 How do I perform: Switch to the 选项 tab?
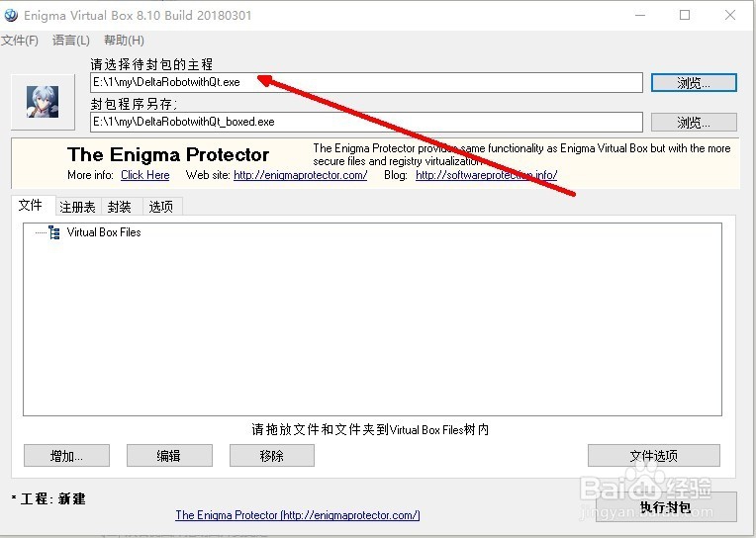pyautogui.click(x=161, y=207)
